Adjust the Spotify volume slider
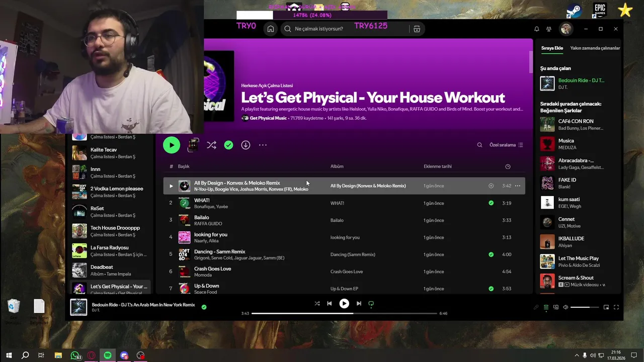This screenshot has height=362, width=644. pyautogui.click(x=585, y=307)
